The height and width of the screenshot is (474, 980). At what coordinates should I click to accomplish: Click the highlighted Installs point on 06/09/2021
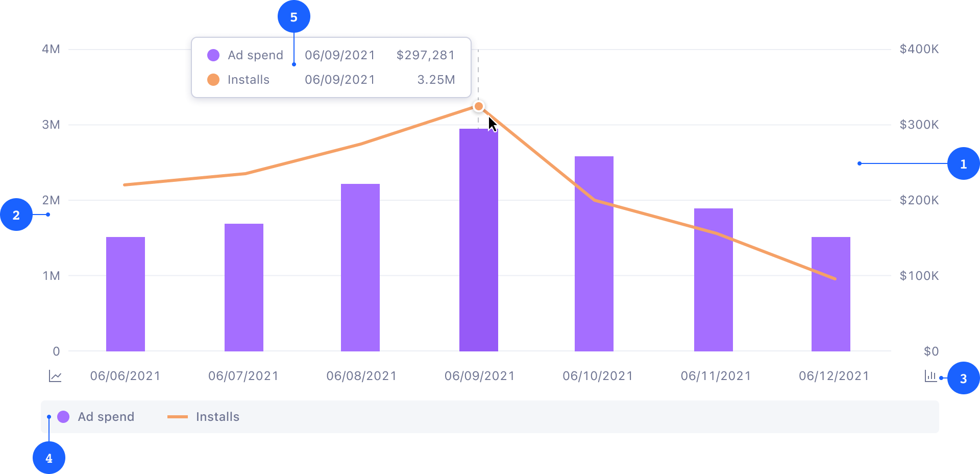point(478,106)
